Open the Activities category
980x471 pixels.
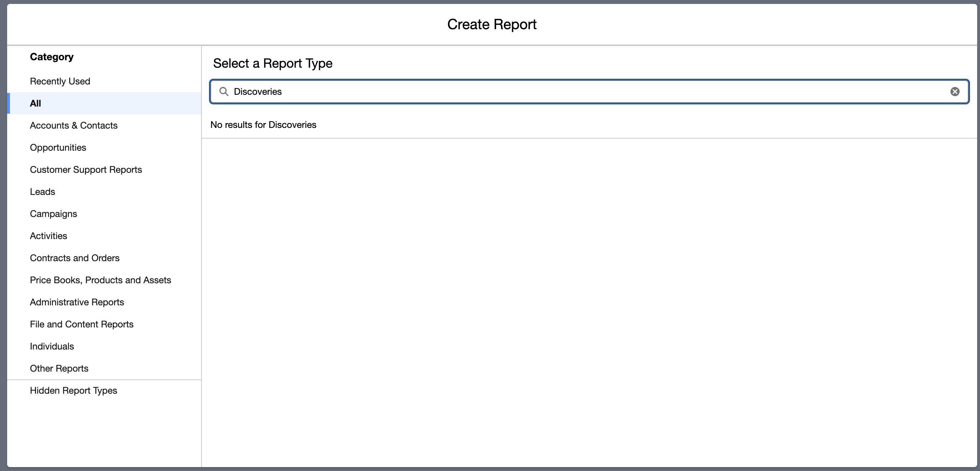48,236
